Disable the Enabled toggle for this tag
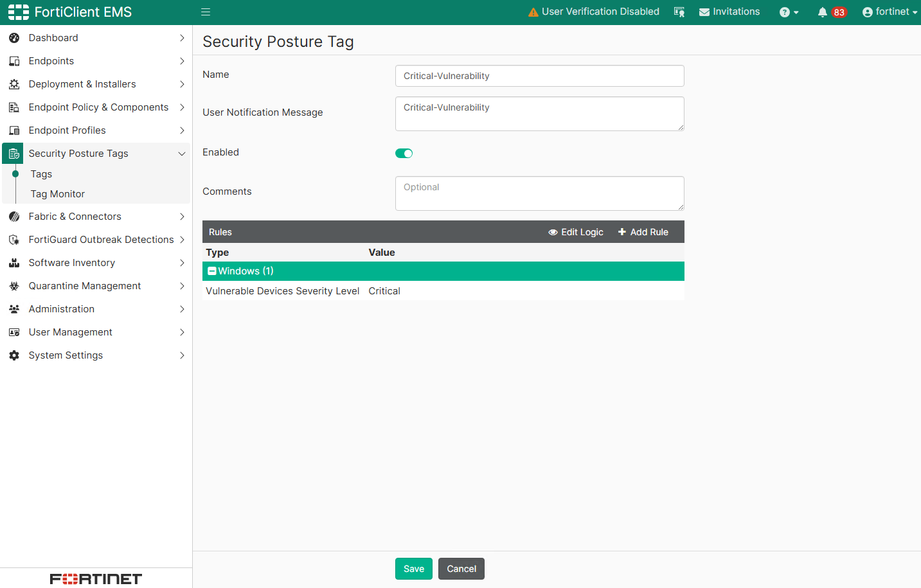 pyautogui.click(x=404, y=153)
